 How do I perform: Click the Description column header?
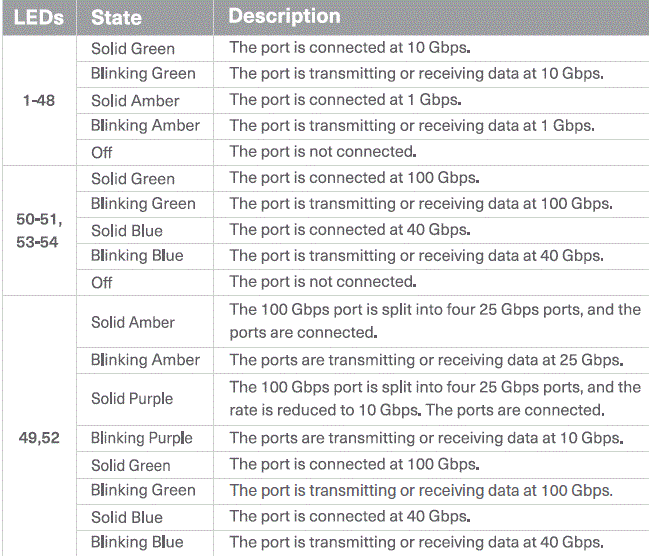284,17
